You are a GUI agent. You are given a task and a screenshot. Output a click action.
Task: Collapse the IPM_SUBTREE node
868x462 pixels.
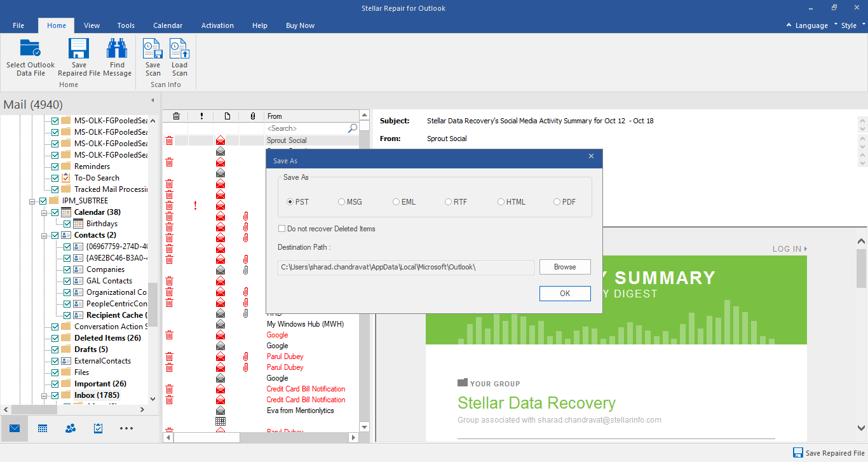[x=32, y=201]
